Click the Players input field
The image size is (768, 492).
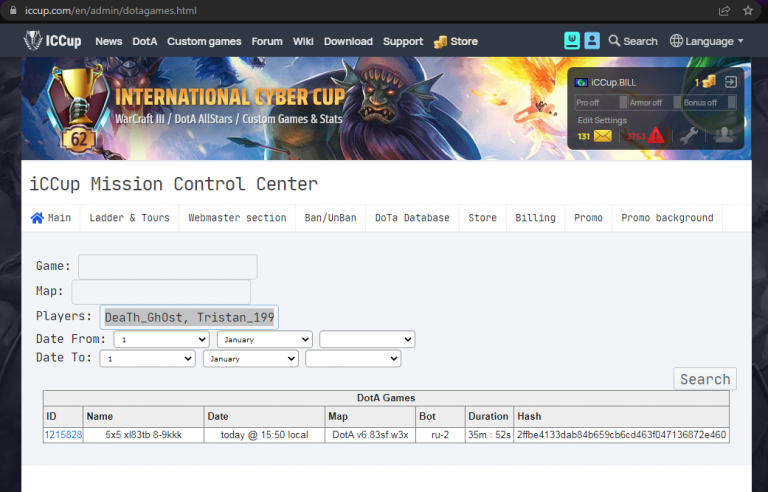tap(189, 317)
